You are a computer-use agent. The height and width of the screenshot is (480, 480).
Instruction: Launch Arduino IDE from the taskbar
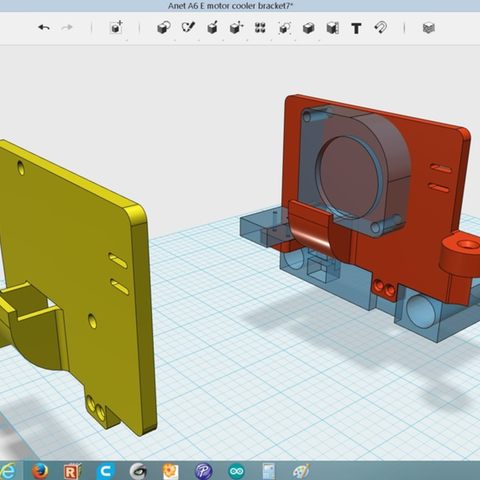point(236,471)
